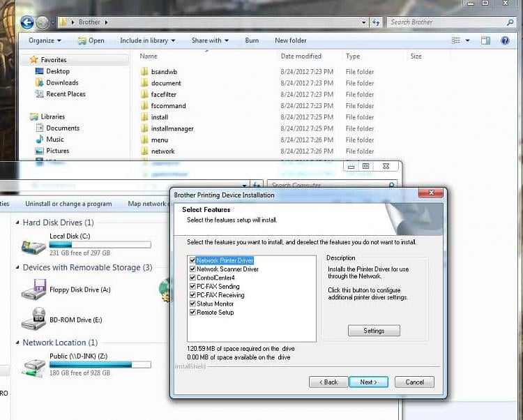Click the Next button in installer
Viewport: 523px width, 420px height.
point(369,382)
